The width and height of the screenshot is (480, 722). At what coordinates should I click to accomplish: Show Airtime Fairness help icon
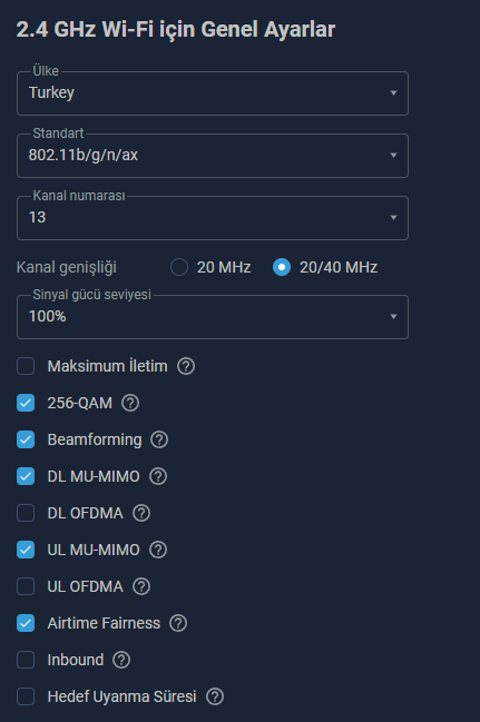(178, 623)
